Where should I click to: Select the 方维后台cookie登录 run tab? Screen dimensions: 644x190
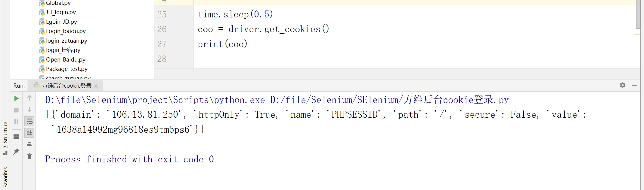pyautogui.click(x=67, y=86)
